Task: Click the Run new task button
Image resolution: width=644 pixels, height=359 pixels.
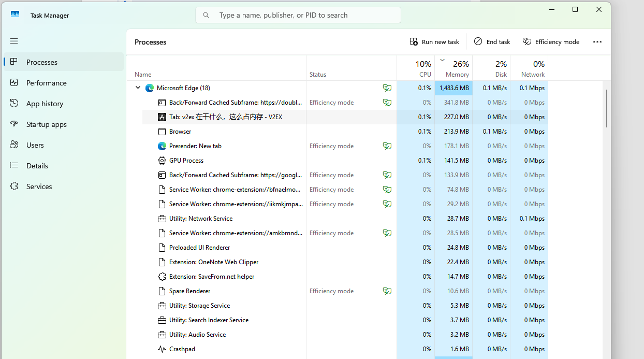Action: [x=434, y=42]
